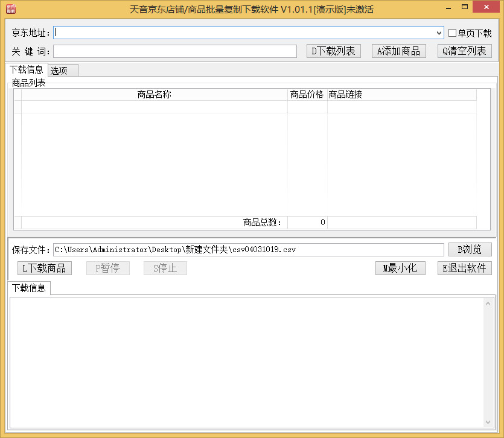The image size is (504, 438).
Task: Minimize the window from the title bar
Action: click(x=448, y=7)
